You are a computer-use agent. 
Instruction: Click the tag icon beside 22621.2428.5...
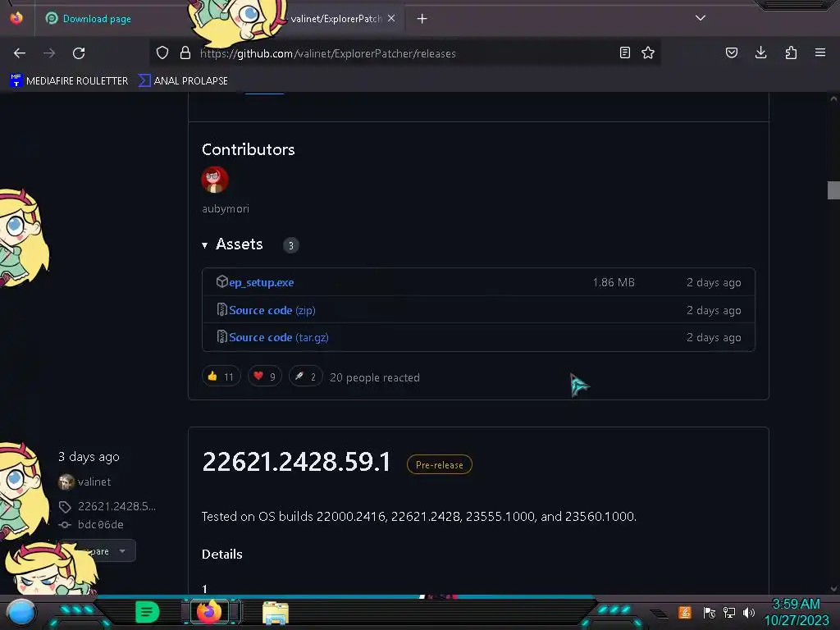pos(65,507)
